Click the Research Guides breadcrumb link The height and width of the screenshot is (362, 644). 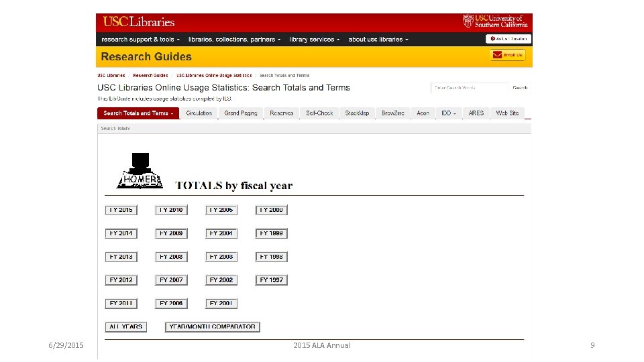(150, 76)
